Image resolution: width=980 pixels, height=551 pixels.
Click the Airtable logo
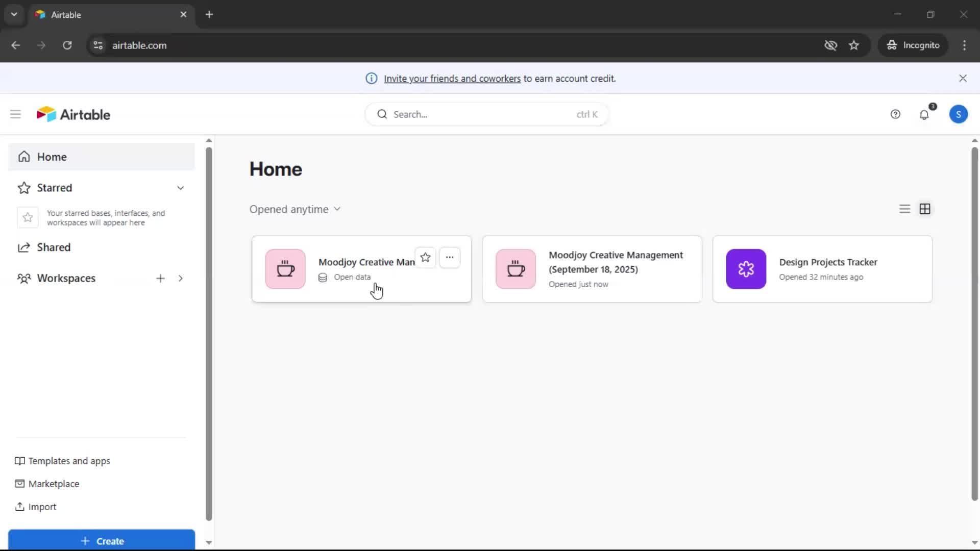tap(73, 114)
